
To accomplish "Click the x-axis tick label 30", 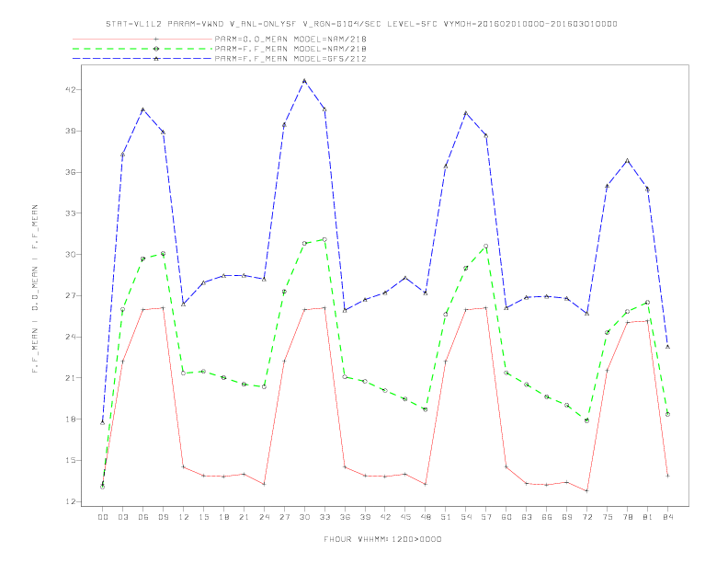I will (x=304, y=517).
